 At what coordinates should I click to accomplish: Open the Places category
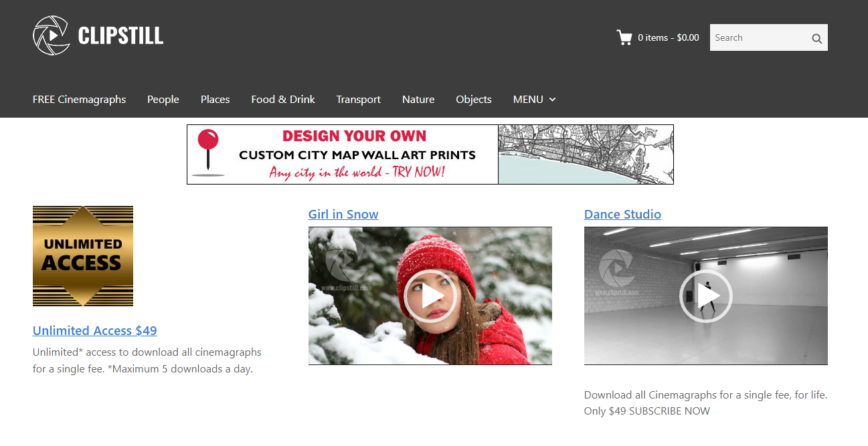tap(215, 100)
